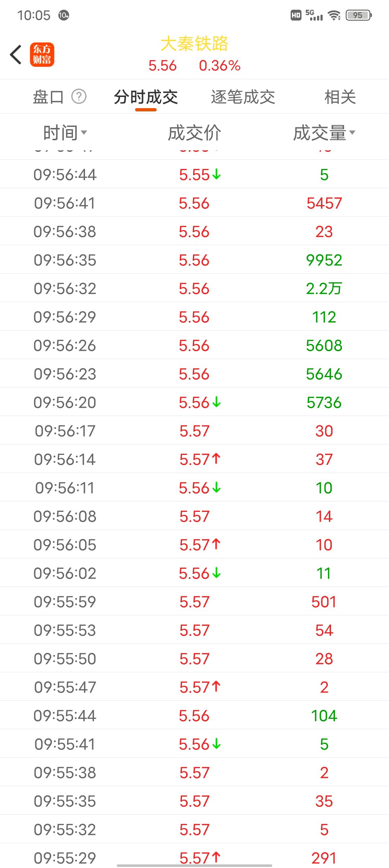The width and height of the screenshot is (389, 868).
Task: Open the 相关 tab
Action: pyautogui.click(x=340, y=97)
